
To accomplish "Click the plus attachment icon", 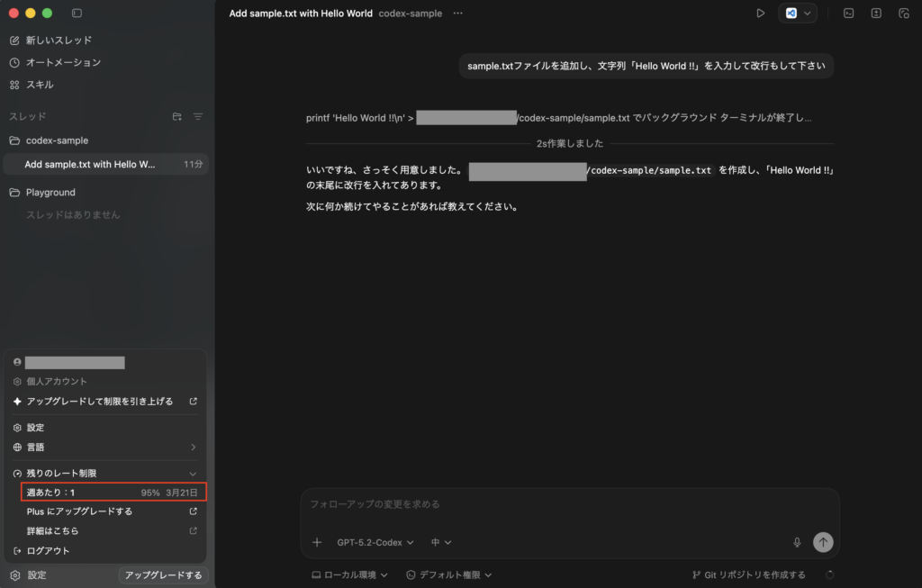I will coord(316,542).
